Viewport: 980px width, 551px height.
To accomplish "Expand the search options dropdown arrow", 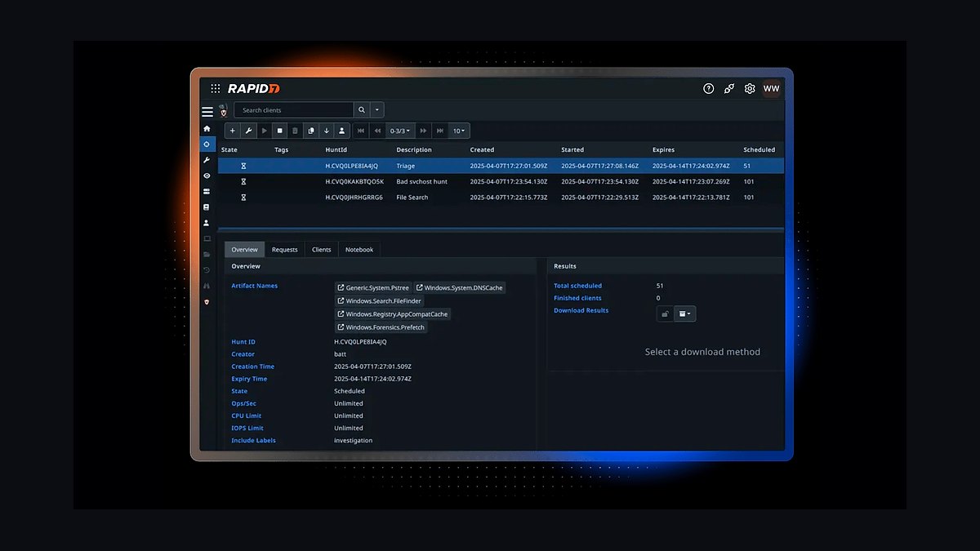I will point(377,110).
